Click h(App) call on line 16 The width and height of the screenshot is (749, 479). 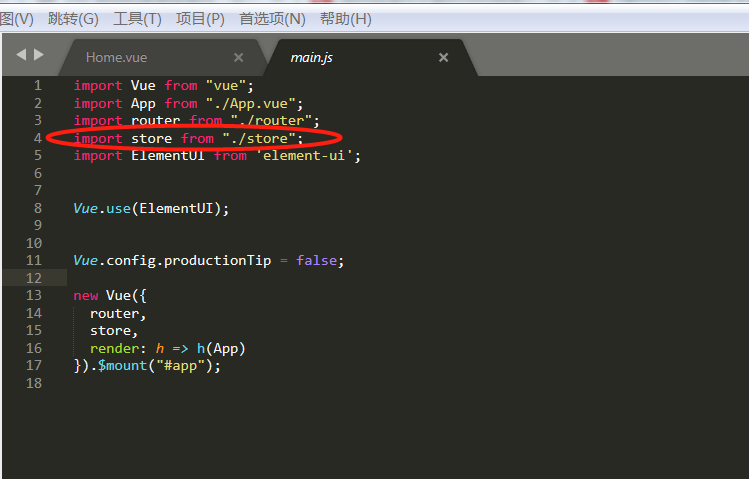(221, 349)
